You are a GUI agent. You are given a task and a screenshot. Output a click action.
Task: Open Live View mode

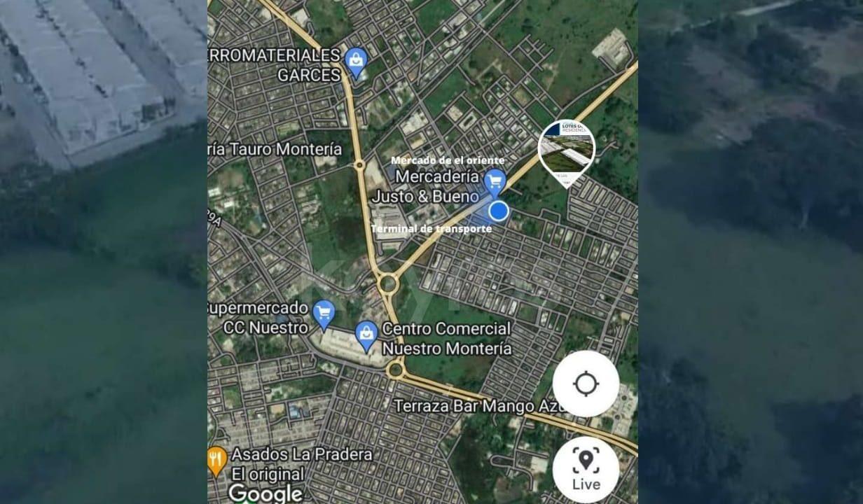point(586,469)
